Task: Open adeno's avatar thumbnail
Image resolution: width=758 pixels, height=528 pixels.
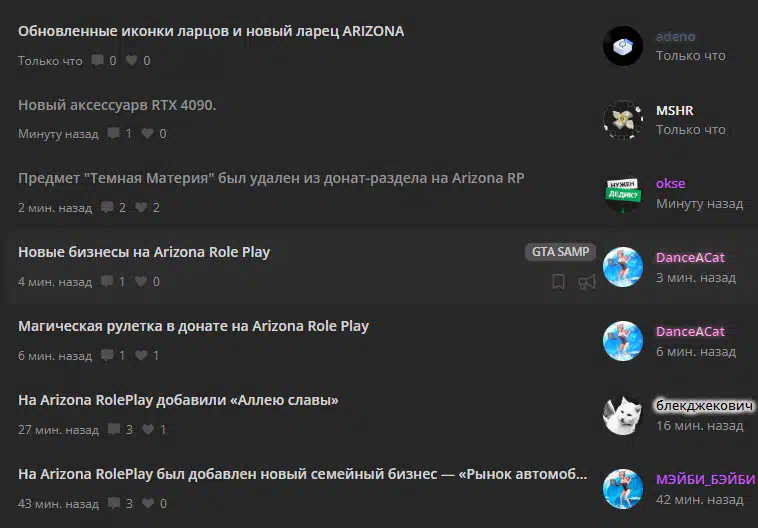Action: click(623, 46)
